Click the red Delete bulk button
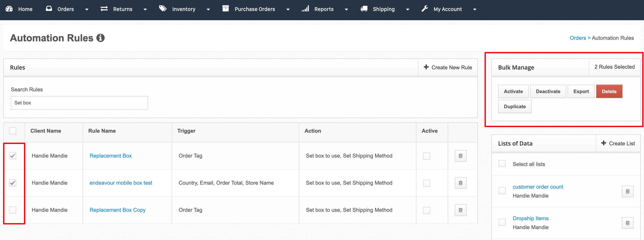644x240 pixels. 609,91
